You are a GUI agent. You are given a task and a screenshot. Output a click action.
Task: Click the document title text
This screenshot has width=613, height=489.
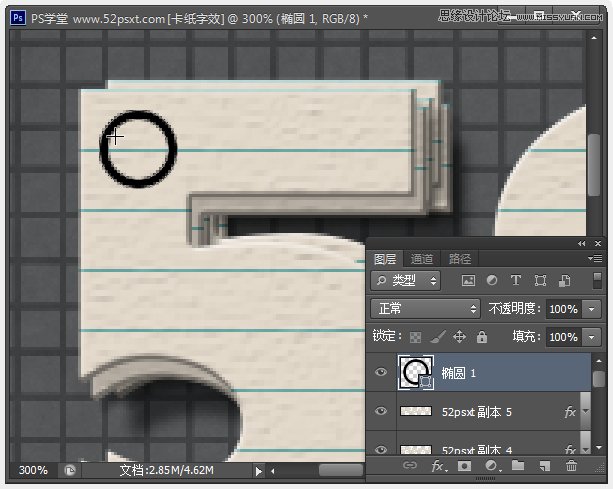click(x=199, y=18)
